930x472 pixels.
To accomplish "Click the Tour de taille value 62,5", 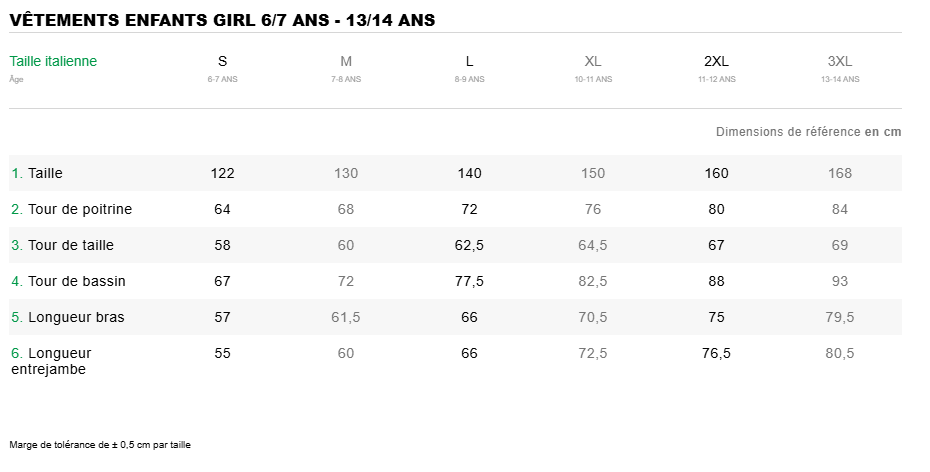I will 469,245.
